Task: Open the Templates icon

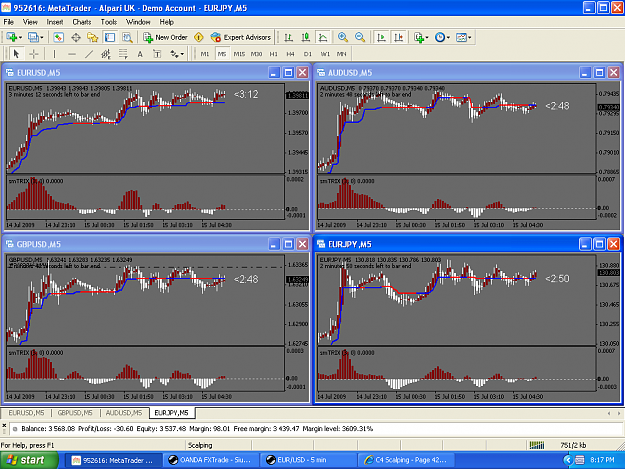Action: [461, 37]
